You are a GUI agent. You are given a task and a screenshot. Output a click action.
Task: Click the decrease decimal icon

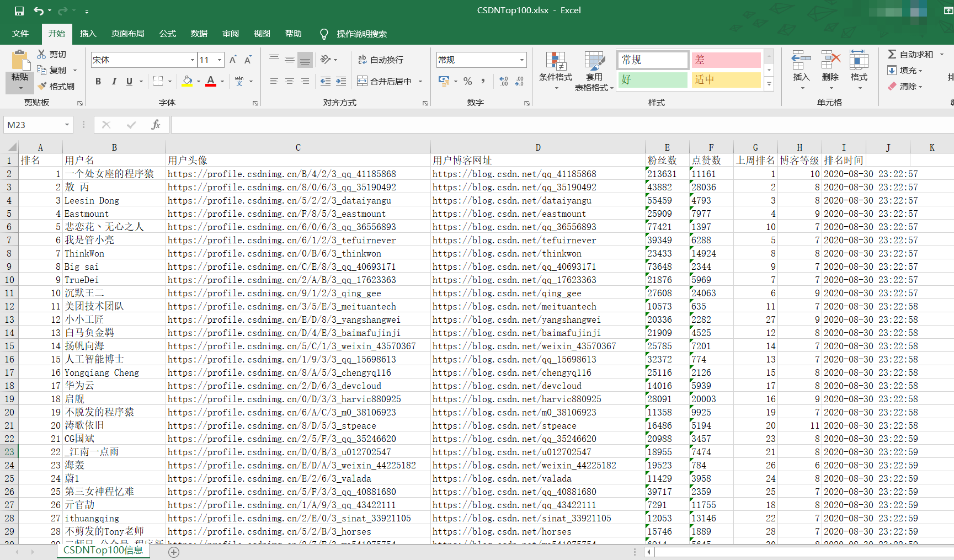pos(519,81)
